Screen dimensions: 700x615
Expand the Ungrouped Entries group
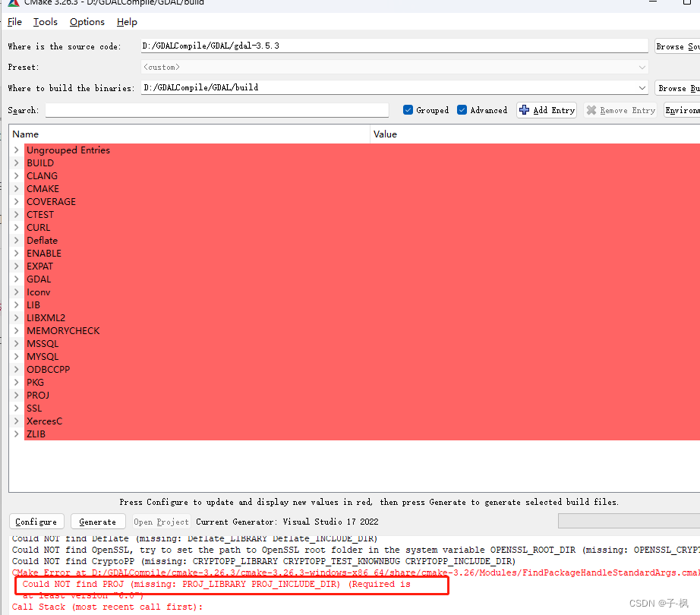coord(17,150)
